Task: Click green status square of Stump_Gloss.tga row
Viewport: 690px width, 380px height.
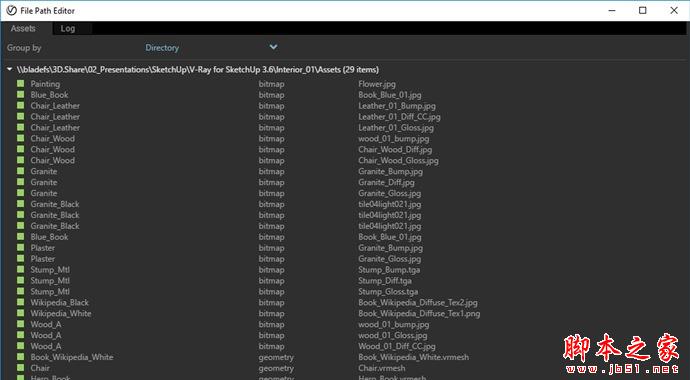Action: coord(20,291)
